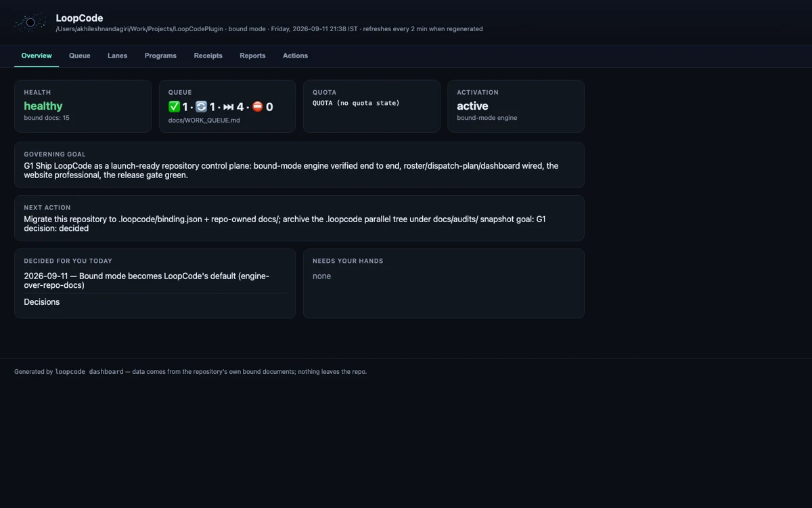Click the Next Action migrate description
This screenshot has width=812, height=508.
click(x=285, y=224)
